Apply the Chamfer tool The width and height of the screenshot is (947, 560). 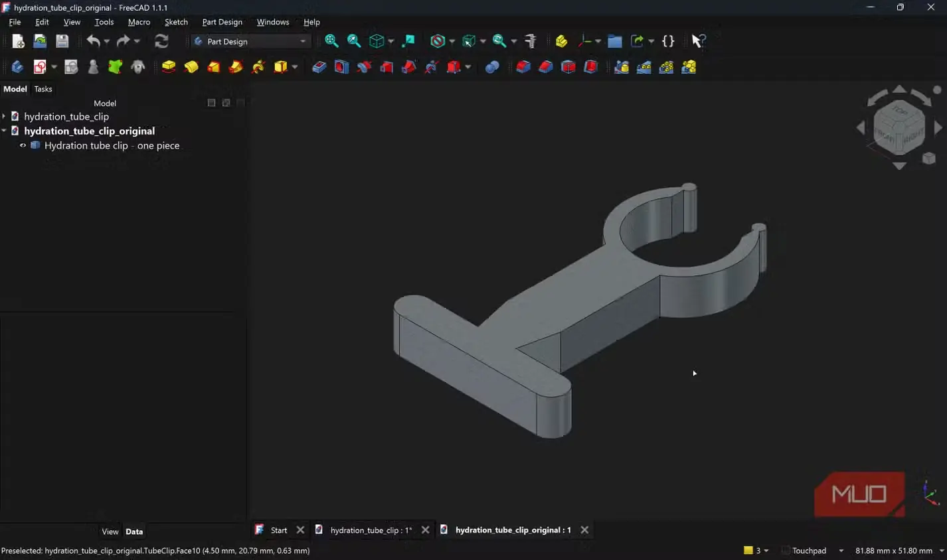click(546, 67)
